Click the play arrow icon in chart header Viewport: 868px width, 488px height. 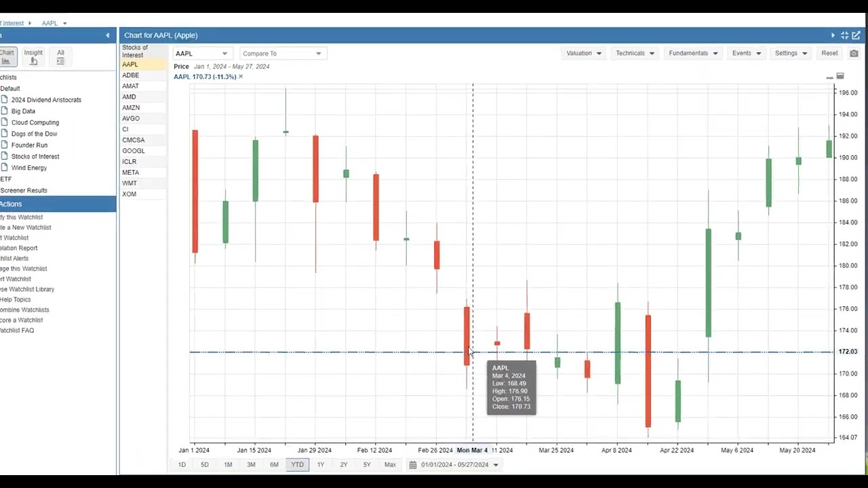pos(833,35)
